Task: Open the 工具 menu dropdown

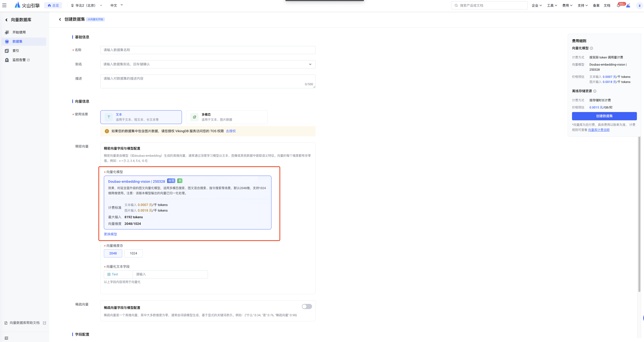Action: (x=552, y=5)
